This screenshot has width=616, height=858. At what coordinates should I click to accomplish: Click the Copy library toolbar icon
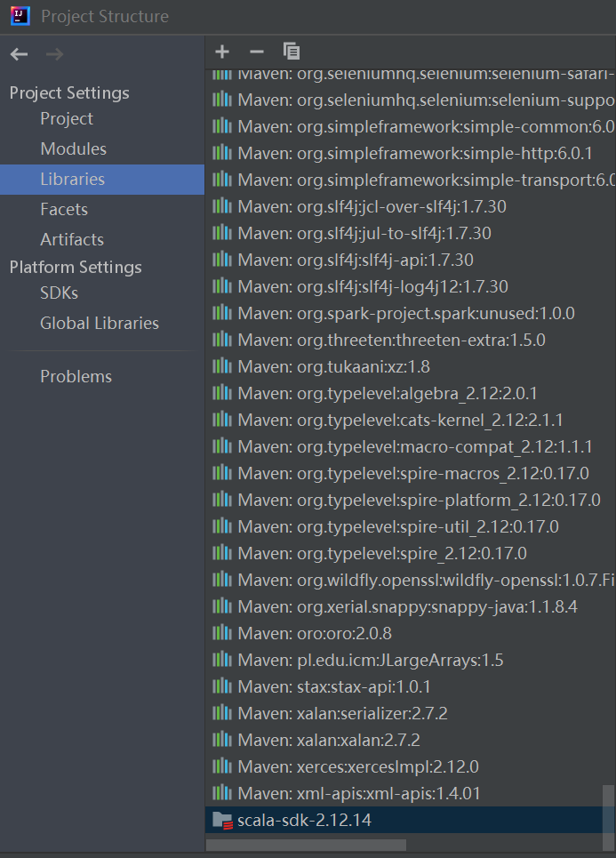click(x=292, y=51)
